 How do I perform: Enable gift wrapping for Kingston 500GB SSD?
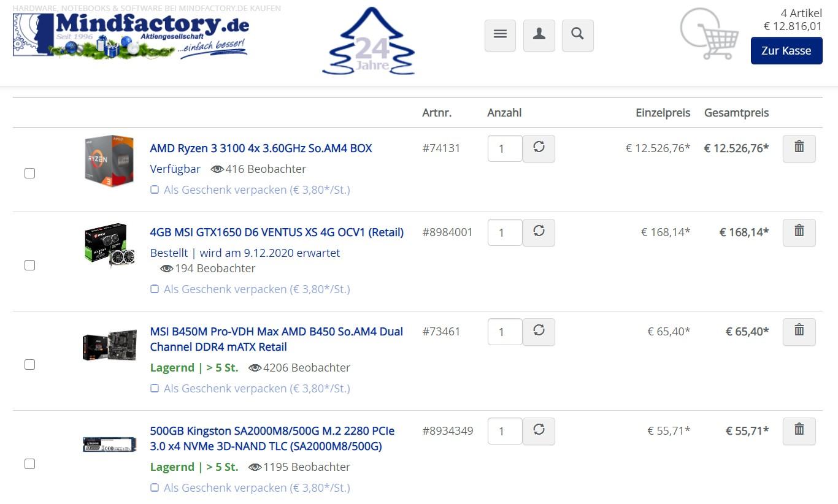[x=155, y=488]
